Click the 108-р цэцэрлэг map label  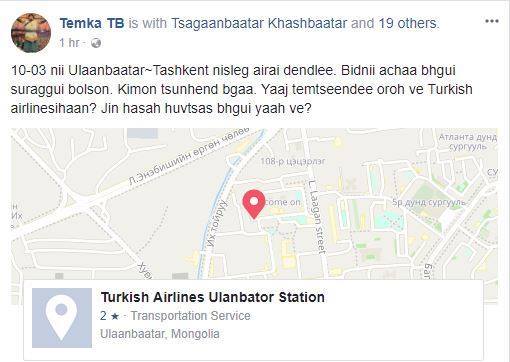click(x=293, y=161)
